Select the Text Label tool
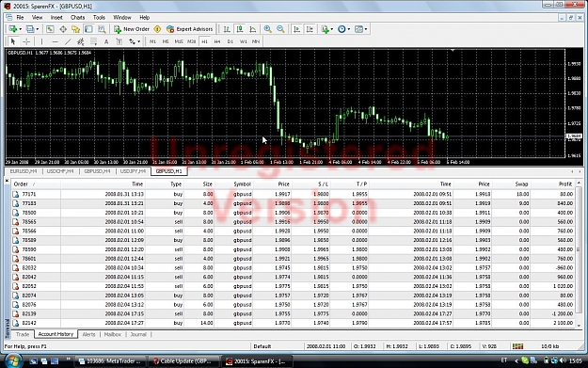 coord(119,41)
